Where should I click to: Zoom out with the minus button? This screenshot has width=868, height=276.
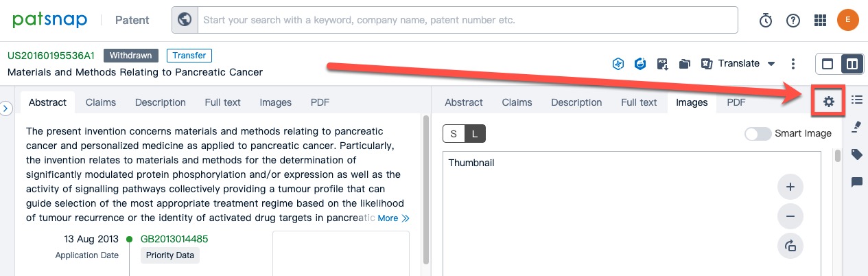tap(790, 216)
